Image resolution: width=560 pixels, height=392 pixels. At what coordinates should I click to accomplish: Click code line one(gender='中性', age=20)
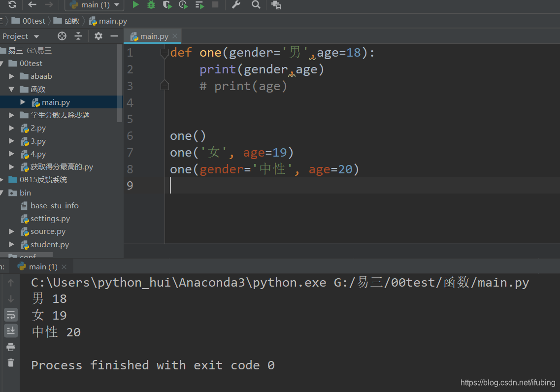coord(264,169)
